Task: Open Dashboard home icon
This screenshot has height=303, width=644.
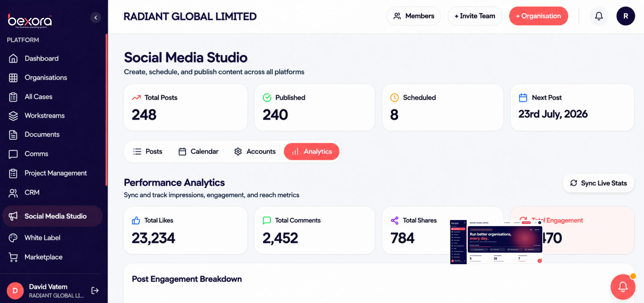Action: (x=13, y=58)
